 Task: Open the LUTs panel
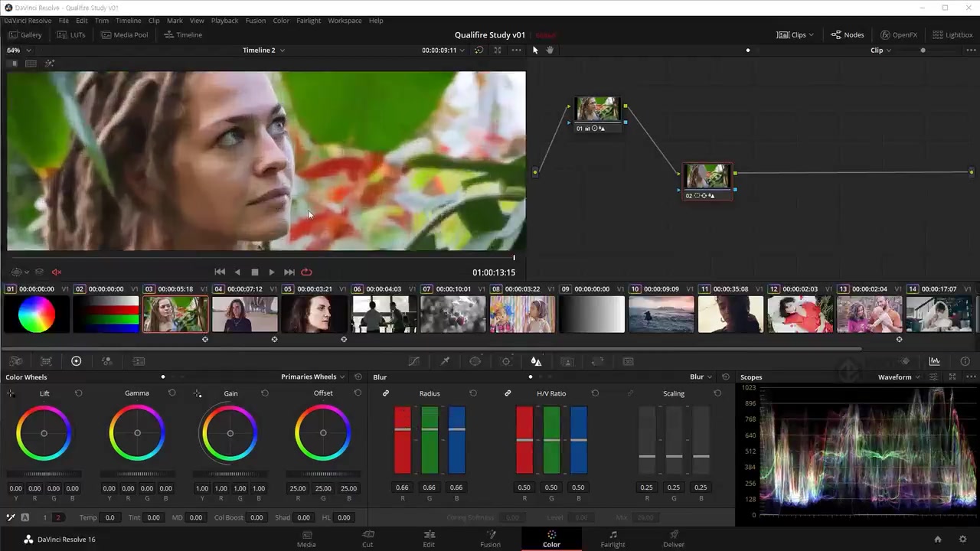pos(71,35)
